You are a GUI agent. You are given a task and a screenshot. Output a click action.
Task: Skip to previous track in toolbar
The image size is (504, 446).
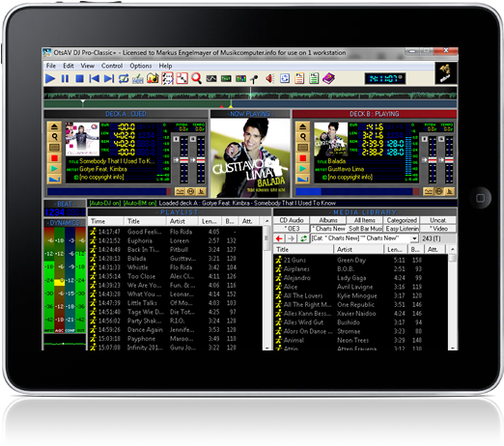[94, 78]
